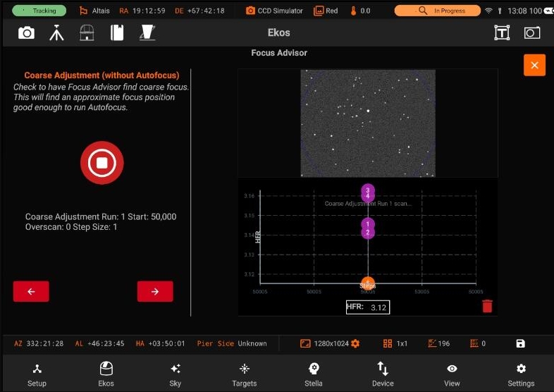Open the Targets tab
The width and height of the screenshot is (554, 392).
pos(245,374)
